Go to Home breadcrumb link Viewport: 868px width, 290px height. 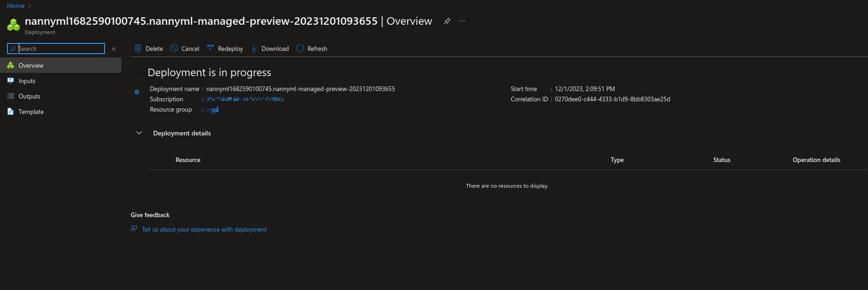[15, 6]
